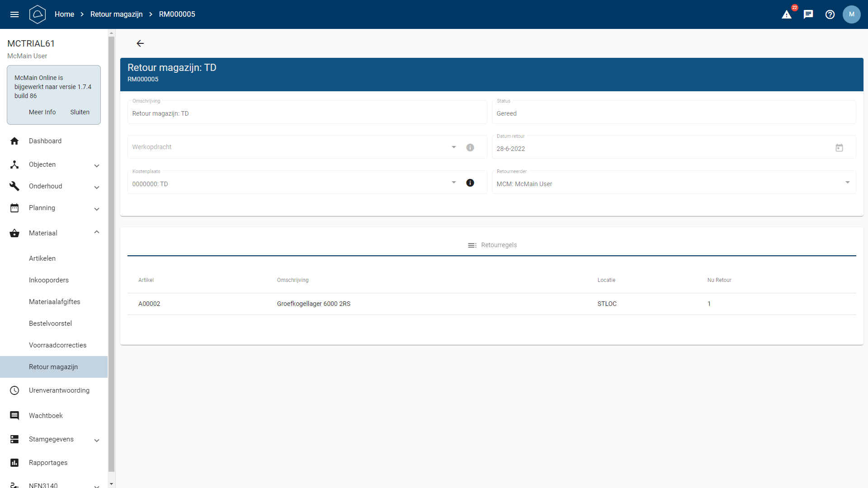This screenshot has height=488, width=868.
Task: Click the Omschrijving input field
Action: pos(307,113)
